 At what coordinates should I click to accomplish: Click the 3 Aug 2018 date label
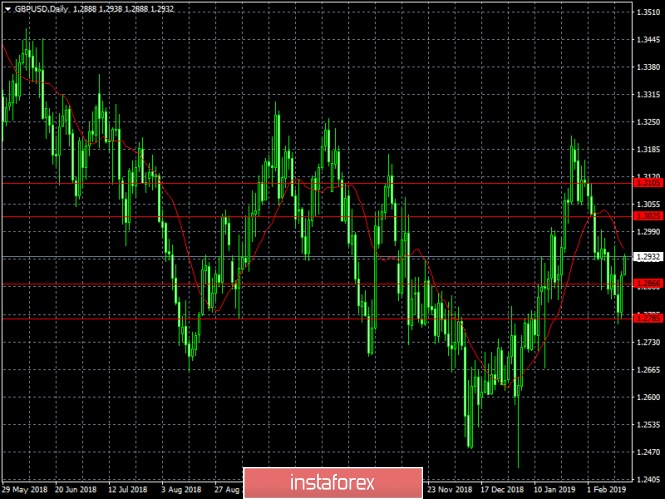180,491
